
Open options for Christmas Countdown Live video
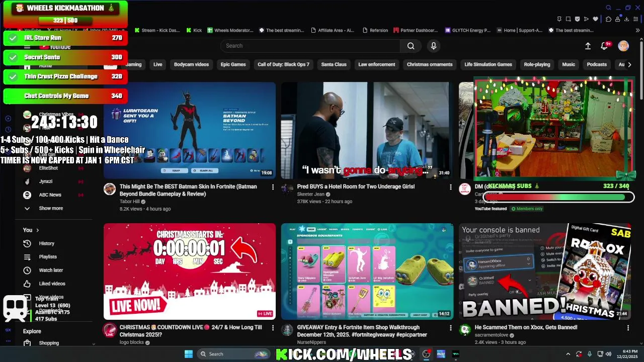(x=273, y=328)
